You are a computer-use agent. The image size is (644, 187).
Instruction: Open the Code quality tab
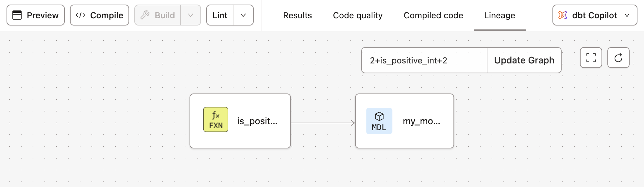pos(358,15)
